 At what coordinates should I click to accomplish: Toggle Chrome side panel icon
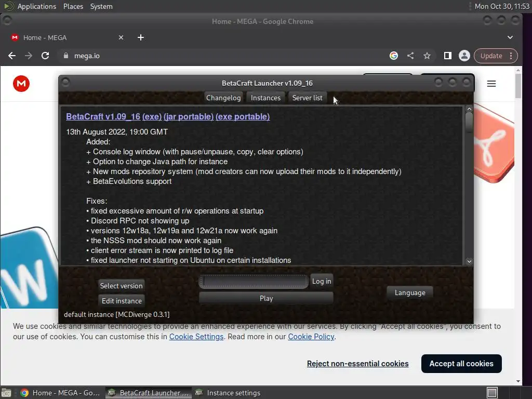[447, 56]
